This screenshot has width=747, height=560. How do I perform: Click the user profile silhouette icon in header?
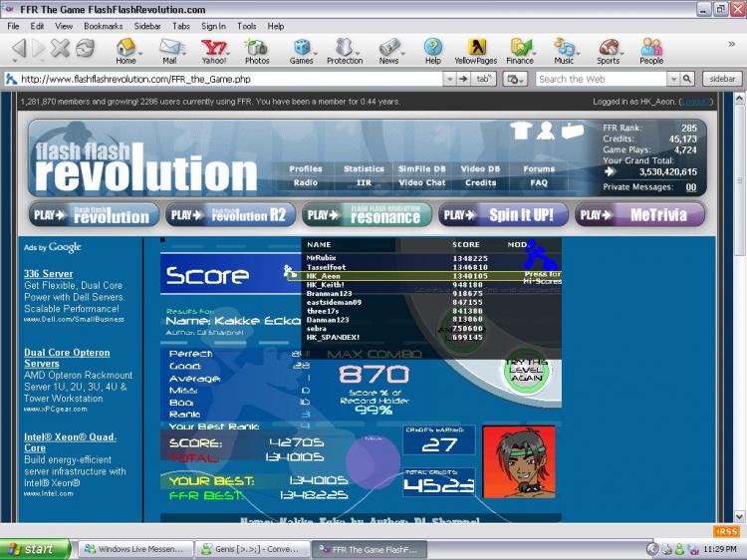coord(546,131)
